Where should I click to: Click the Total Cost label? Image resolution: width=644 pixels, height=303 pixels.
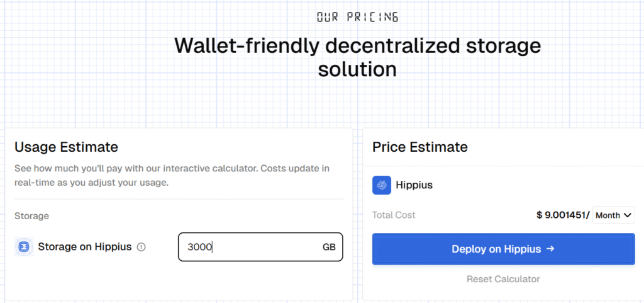pyautogui.click(x=394, y=215)
